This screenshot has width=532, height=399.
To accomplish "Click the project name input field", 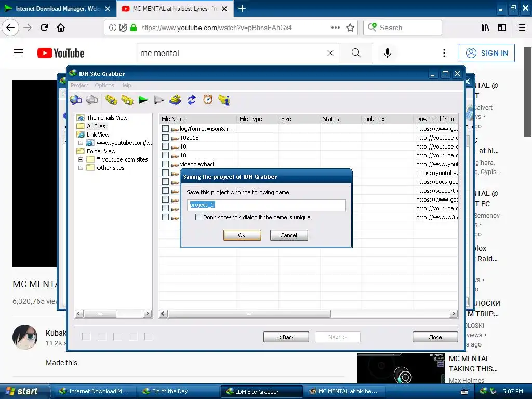I will point(267,205).
